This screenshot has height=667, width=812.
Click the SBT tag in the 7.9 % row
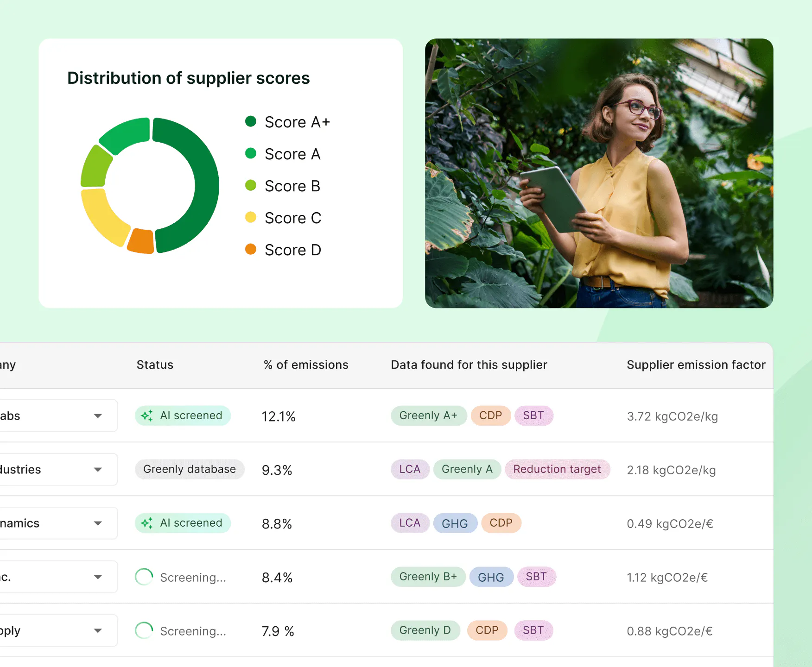pyautogui.click(x=533, y=630)
